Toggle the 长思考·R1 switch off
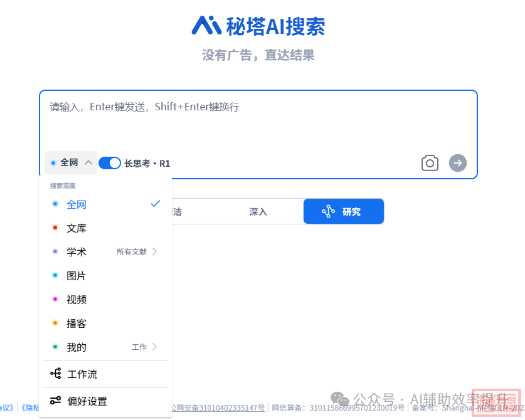This screenshot has height=420, width=525. (110, 163)
